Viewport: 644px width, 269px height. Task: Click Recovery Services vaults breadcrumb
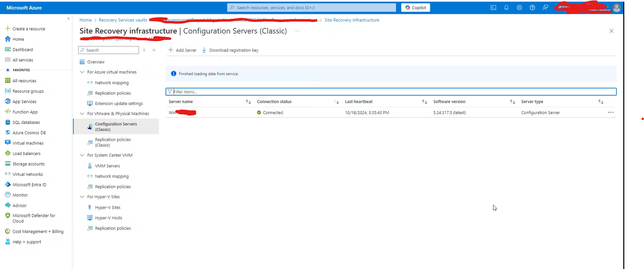click(x=123, y=20)
